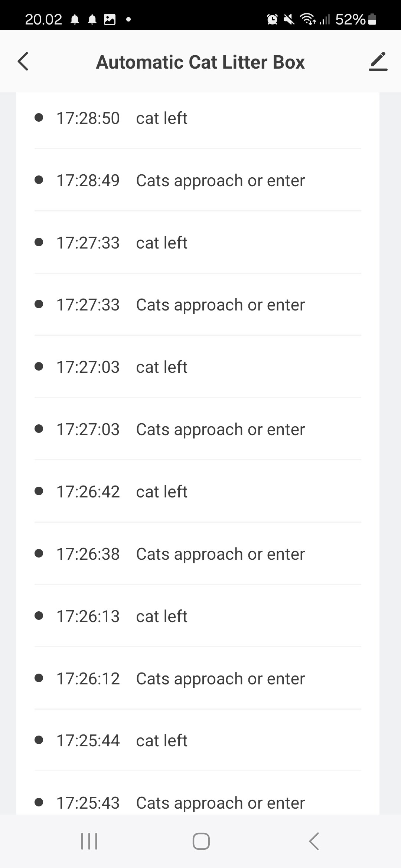
Task: Tap the image notification icon
Action: click(110, 19)
